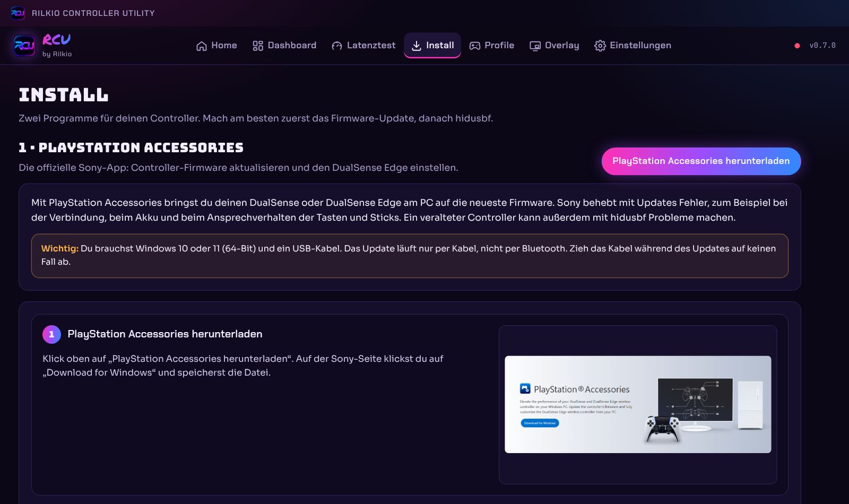Click the Install download-arrow icon
Viewport: 849px width, 504px height.
click(417, 46)
